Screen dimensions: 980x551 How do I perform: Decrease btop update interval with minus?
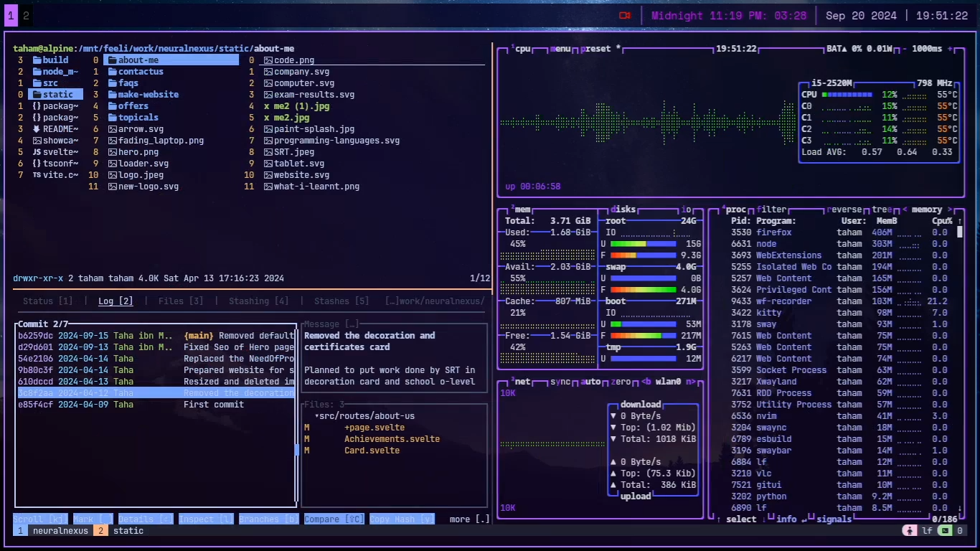(905, 49)
